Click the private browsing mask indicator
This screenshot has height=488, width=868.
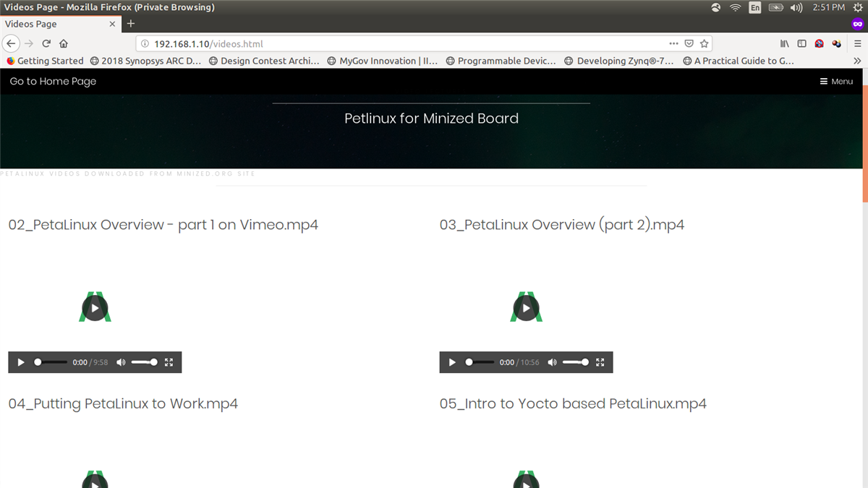(x=858, y=24)
